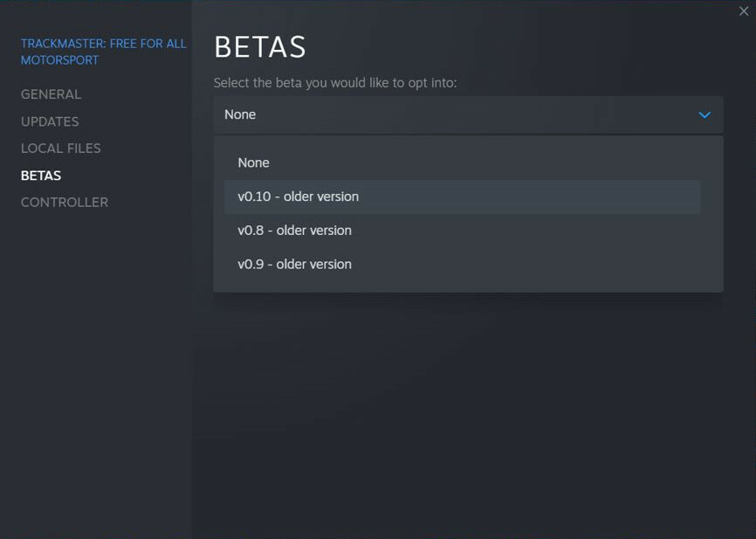Viewport: 756px width, 539px height.
Task: Switch to the General tab
Action: 51,94
